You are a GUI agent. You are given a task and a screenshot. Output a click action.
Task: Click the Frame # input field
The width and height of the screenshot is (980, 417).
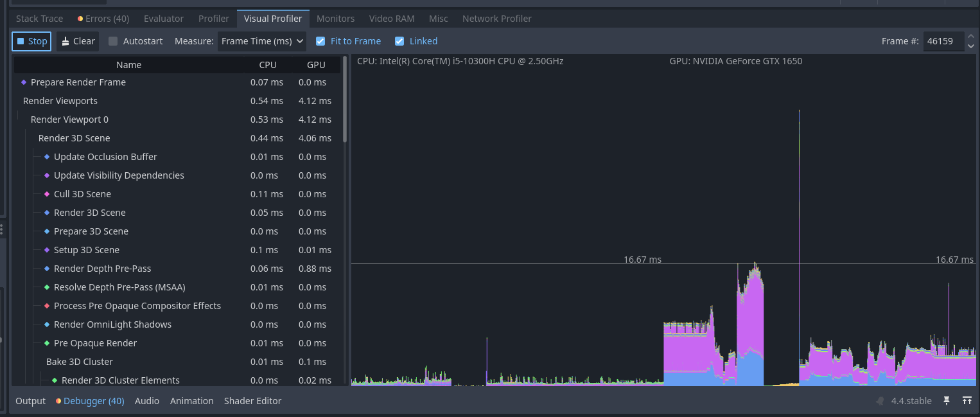click(x=942, y=41)
